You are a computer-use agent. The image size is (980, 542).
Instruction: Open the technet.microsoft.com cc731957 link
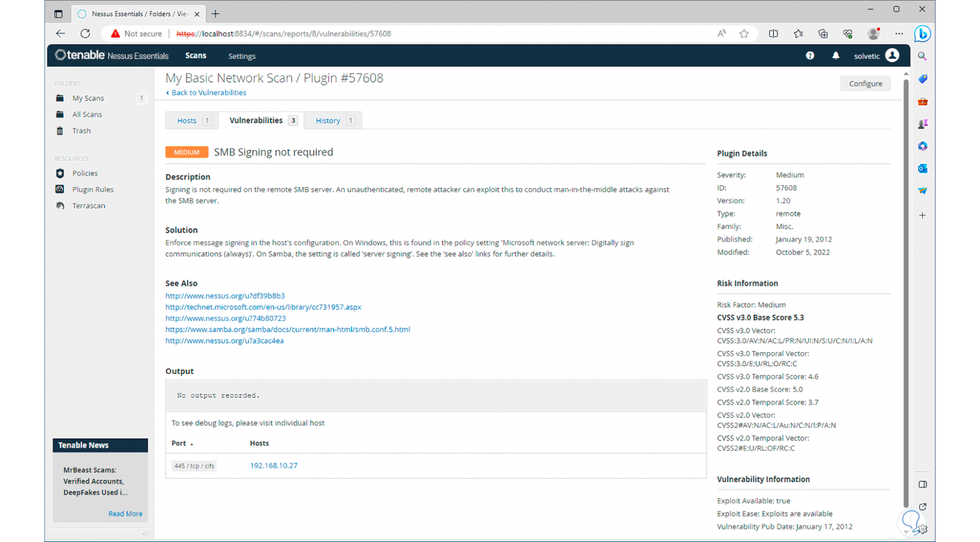point(263,307)
